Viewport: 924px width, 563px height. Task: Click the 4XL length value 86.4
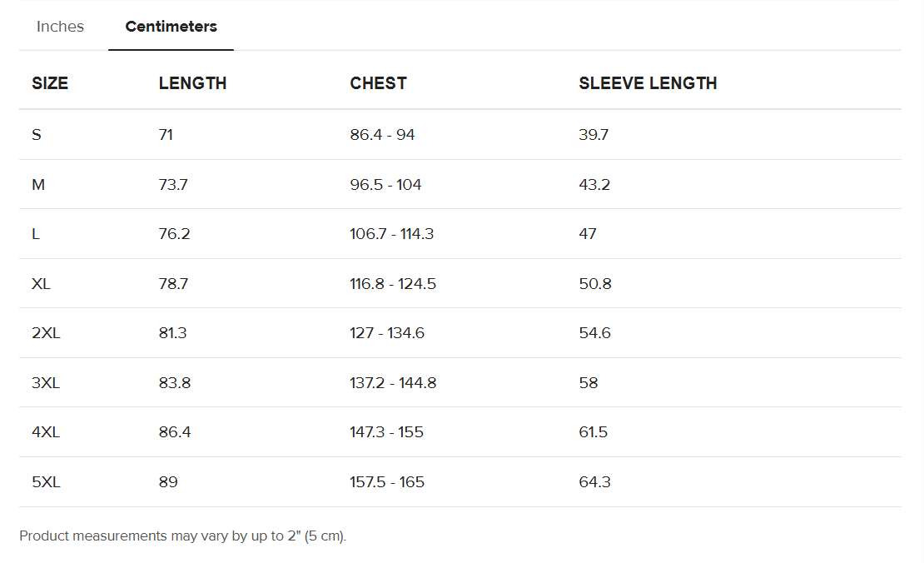173,432
